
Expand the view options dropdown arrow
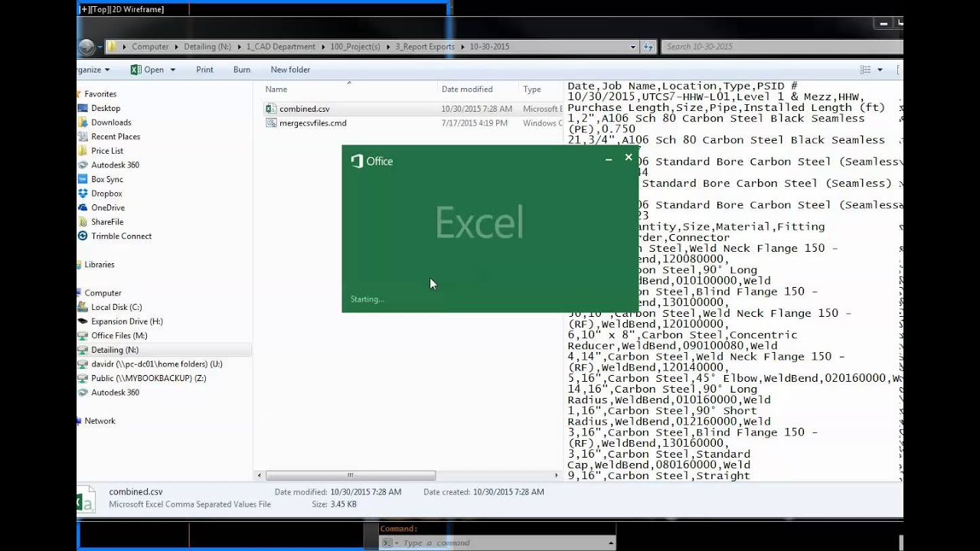[880, 70]
